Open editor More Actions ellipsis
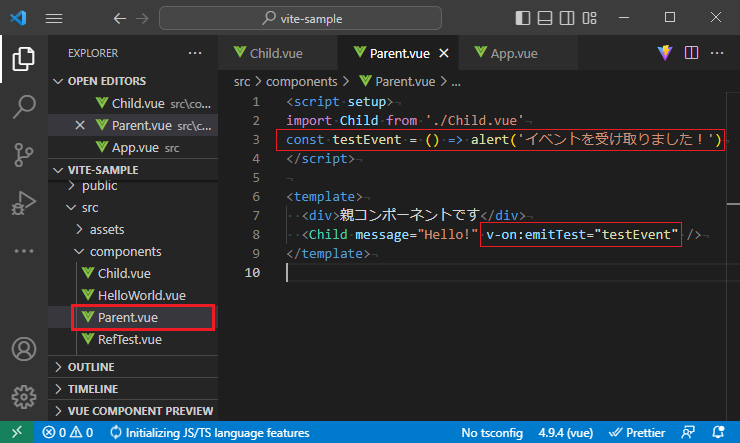This screenshot has height=443, width=740. (x=717, y=53)
